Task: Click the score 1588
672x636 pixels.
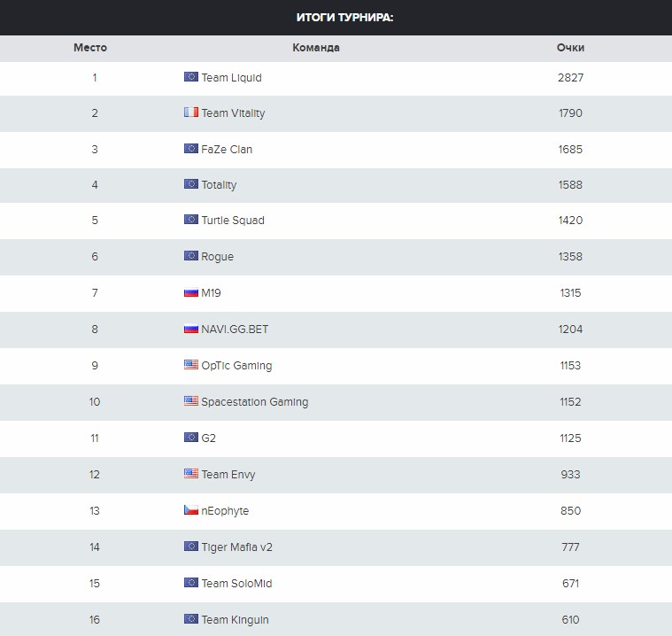Action: (570, 185)
